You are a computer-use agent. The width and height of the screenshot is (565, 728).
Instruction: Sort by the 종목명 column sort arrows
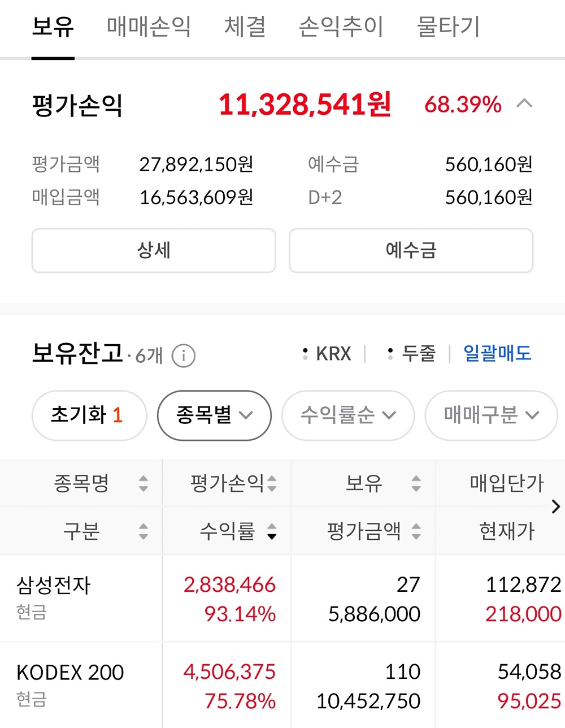click(144, 483)
